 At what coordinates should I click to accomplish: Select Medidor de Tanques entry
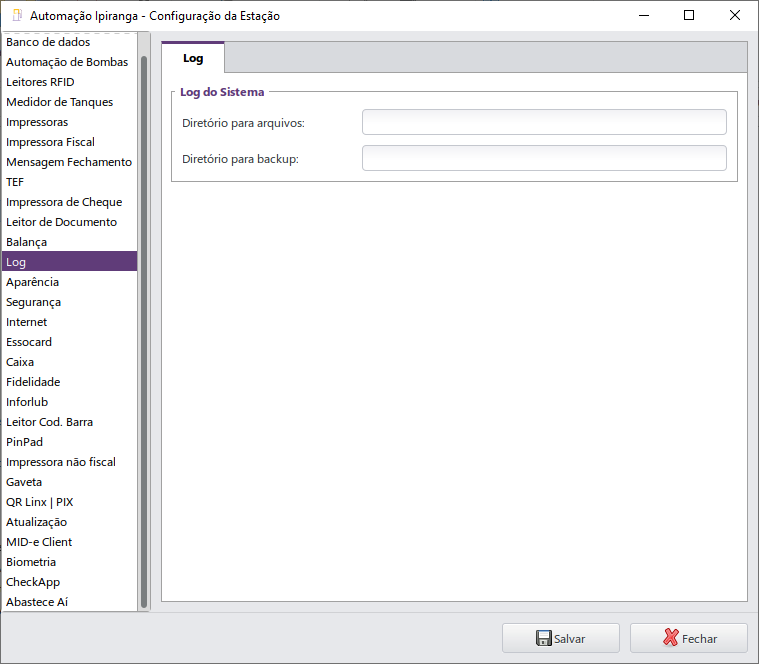point(70,102)
